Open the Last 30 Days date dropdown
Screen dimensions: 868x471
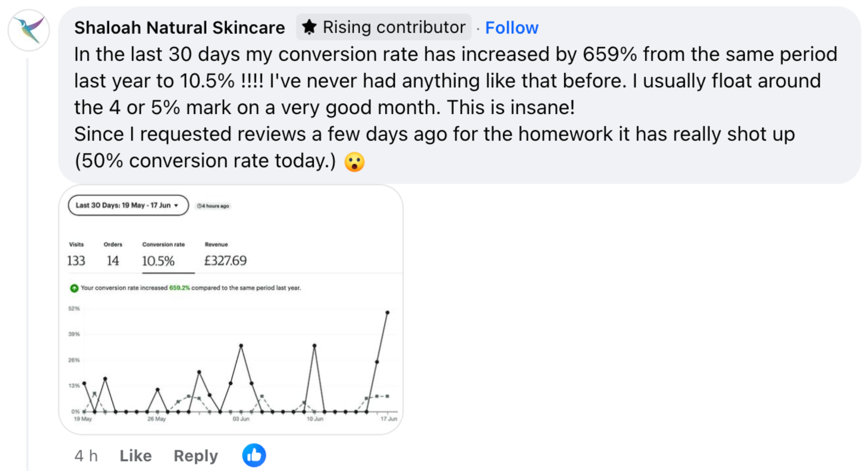pyautogui.click(x=128, y=205)
